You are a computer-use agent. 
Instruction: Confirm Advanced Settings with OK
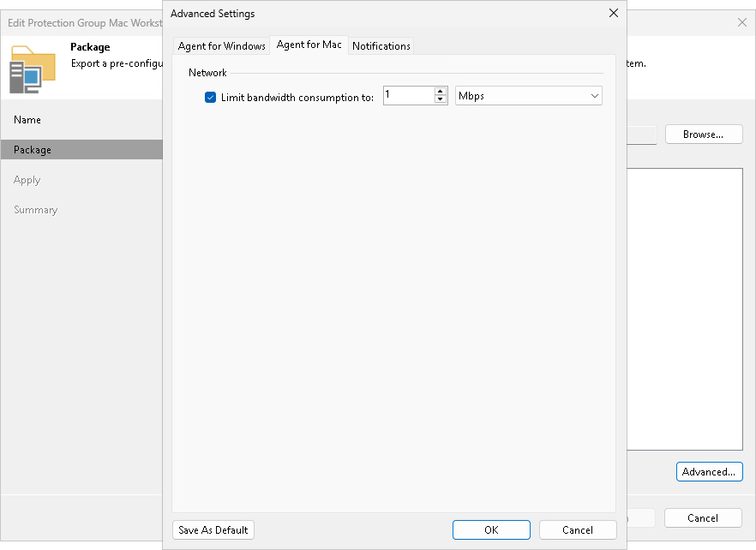[x=491, y=529]
